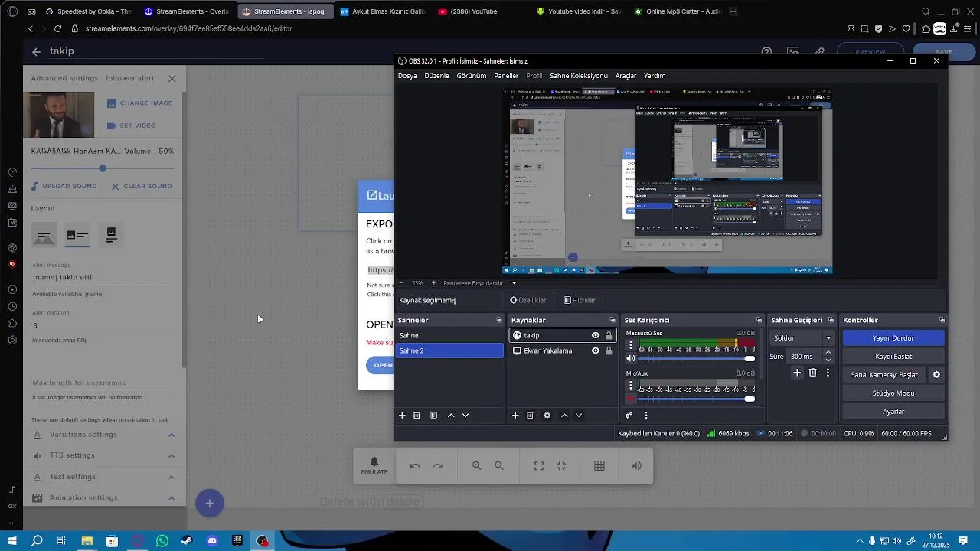Move scene up with the arrow

pos(451,416)
